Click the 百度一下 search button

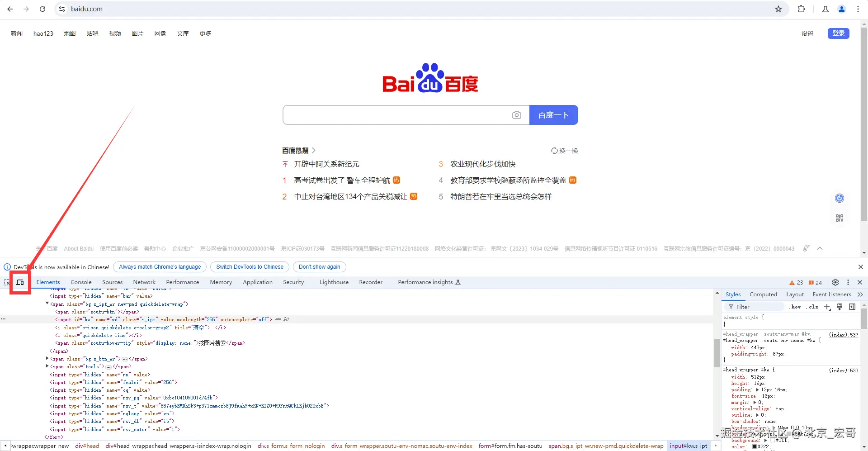pos(554,115)
